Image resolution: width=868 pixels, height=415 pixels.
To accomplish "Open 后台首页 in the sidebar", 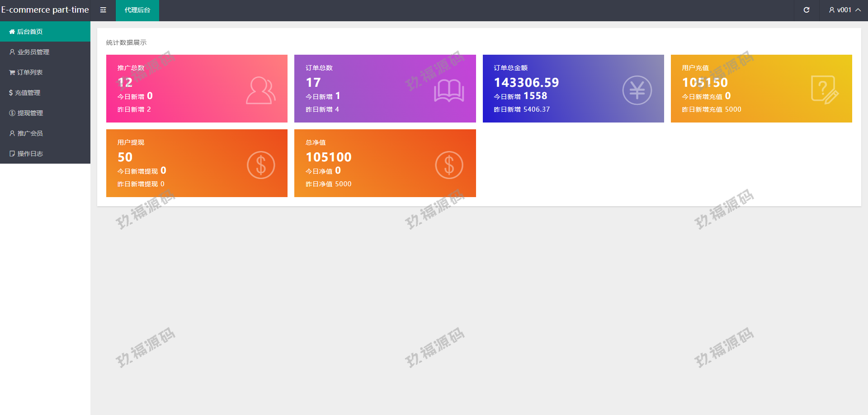I will pyautogui.click(x=30, y=32).
